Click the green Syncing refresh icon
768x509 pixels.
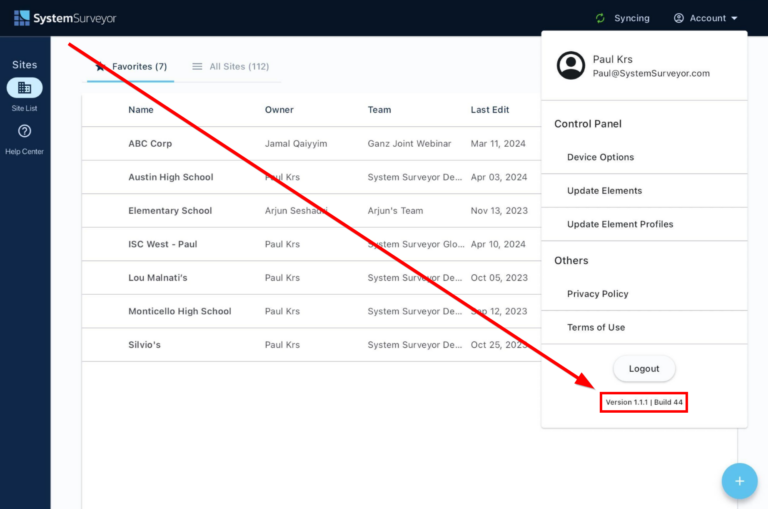[x=600, y=18]
